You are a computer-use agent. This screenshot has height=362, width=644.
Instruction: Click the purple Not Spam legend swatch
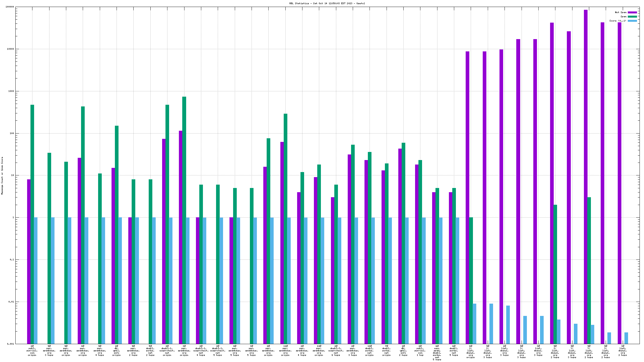[x=632, y=12]
